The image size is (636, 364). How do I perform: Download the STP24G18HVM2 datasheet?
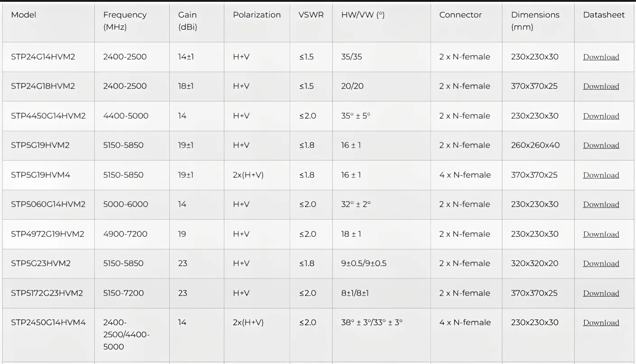point(601,86)
